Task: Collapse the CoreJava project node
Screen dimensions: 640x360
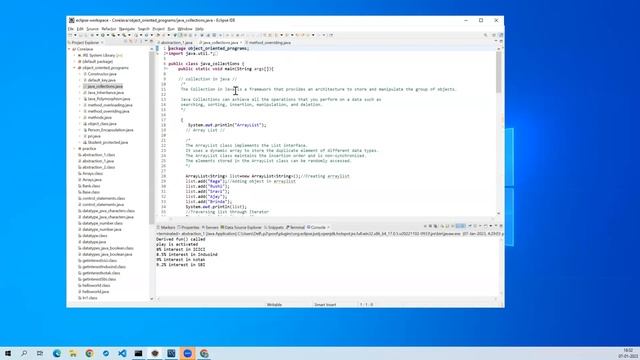Action: [70, 49]
